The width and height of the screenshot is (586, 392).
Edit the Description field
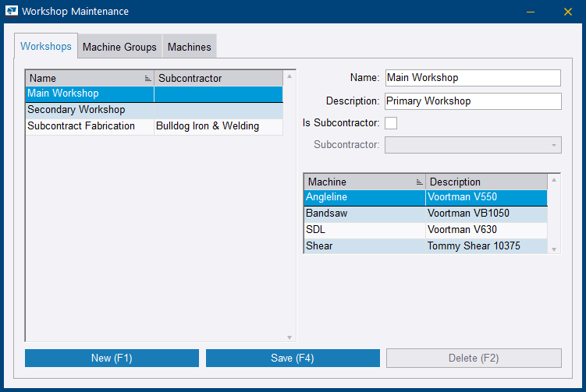tap(473, 101)
